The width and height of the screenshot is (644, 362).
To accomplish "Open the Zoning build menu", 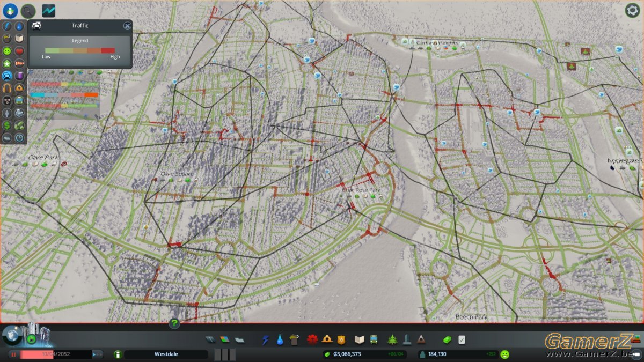I will 225,339.
